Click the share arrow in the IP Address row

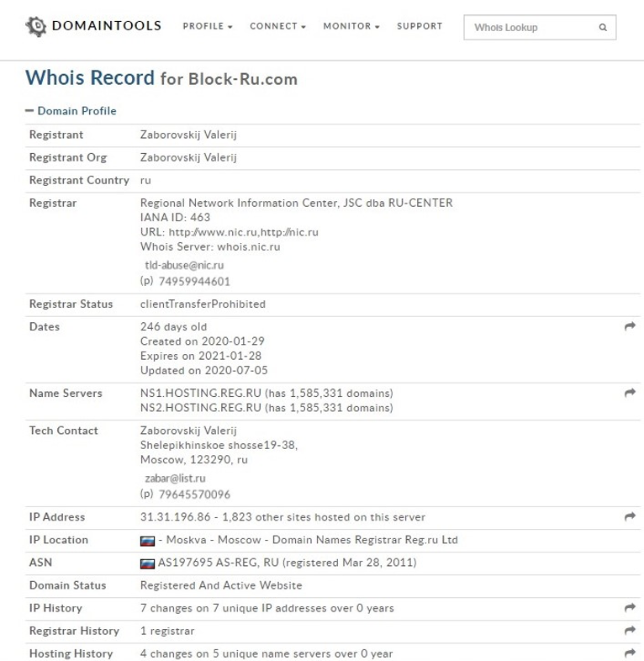[x=630, y=517]
